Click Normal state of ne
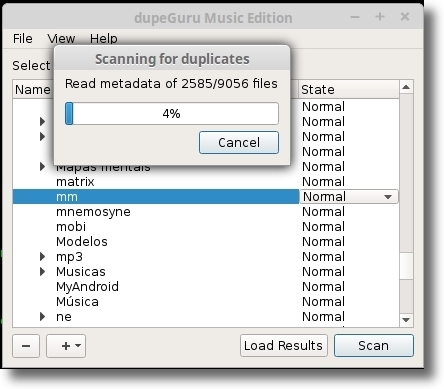The height and width of the screenshot is (389, 444). coord(323,317)
